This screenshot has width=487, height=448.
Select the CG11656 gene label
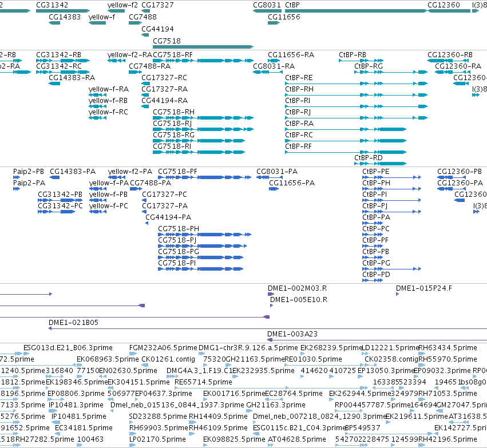click(x=284, y=17)
